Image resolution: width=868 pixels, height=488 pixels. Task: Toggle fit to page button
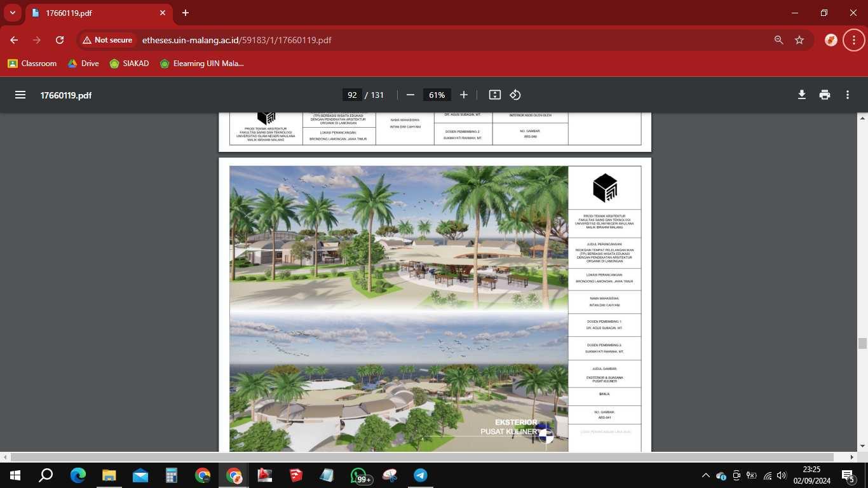click(x=495, y=95)
